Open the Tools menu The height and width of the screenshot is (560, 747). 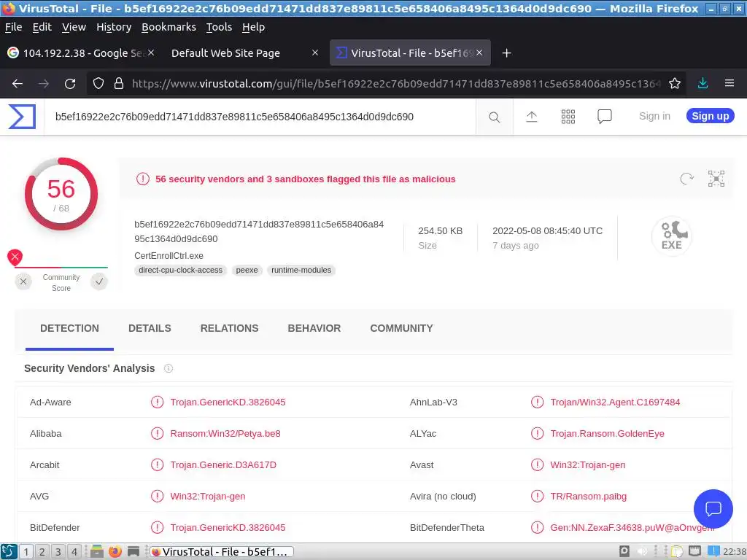tap(219, 27)
